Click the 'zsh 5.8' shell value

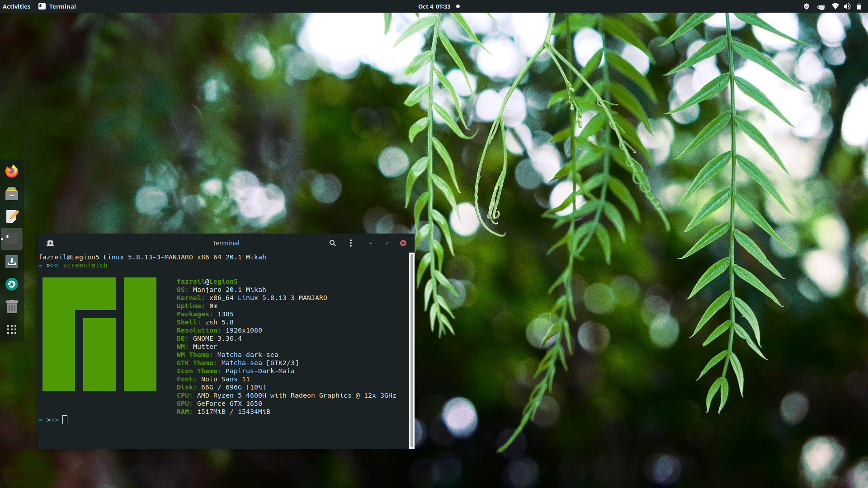click(220, 322)
